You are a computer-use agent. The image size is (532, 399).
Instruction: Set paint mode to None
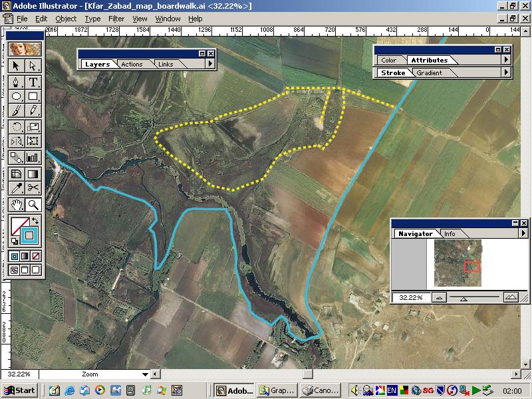(36, 256)
